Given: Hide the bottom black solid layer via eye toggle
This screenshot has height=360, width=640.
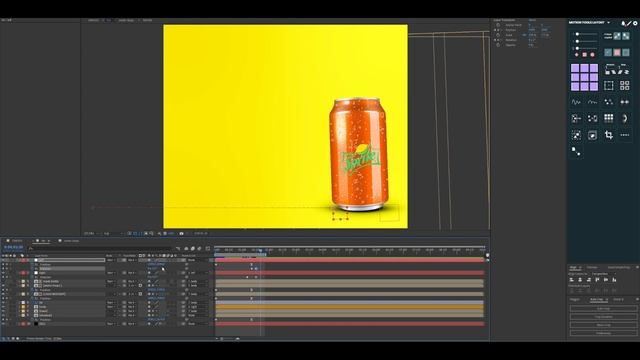Looking at the screenshot, I should (3, 324).
